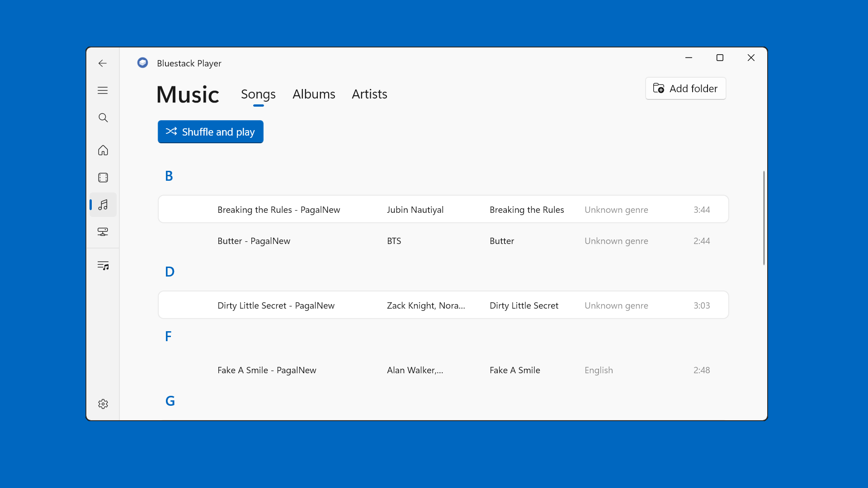
Task: Navigate back using the back arrow
Action: click(102, 63)
